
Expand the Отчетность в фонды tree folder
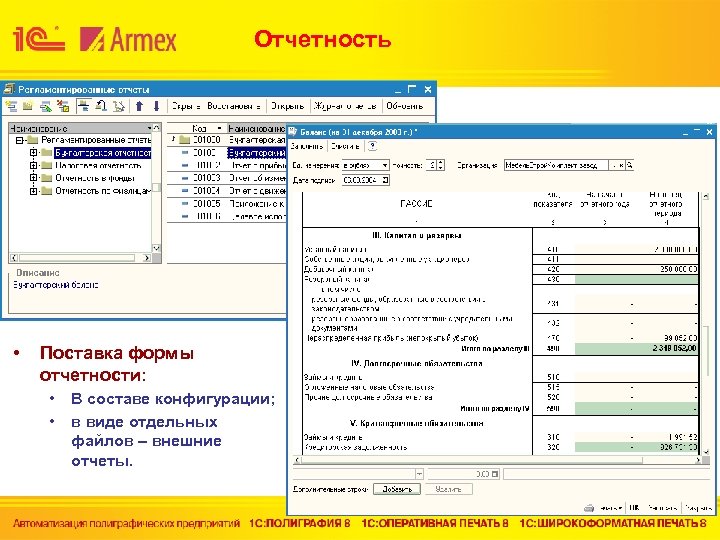(x=33, y=178)
